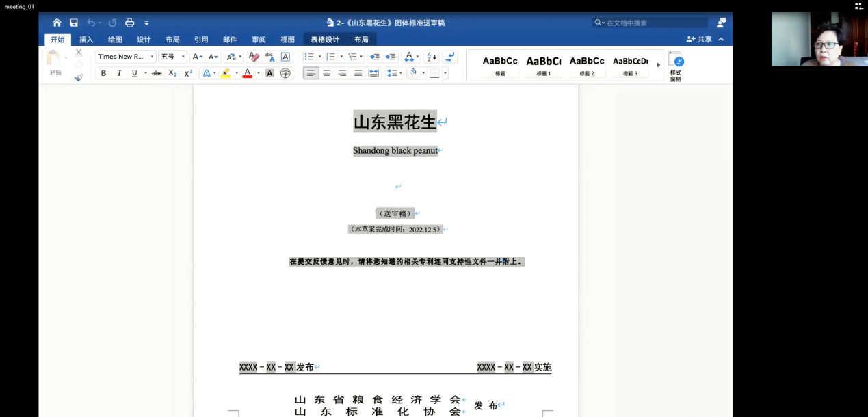Click the Increase Indent icon

coord(390,57)
